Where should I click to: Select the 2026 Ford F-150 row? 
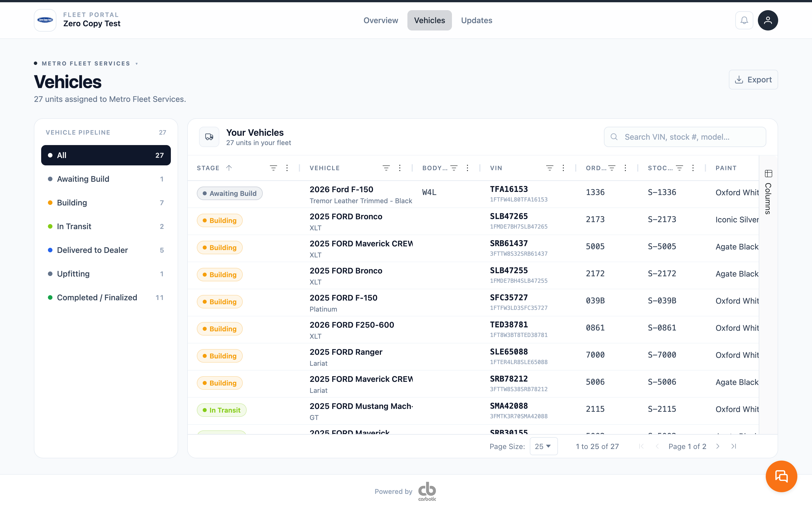(x=473, y=194)
